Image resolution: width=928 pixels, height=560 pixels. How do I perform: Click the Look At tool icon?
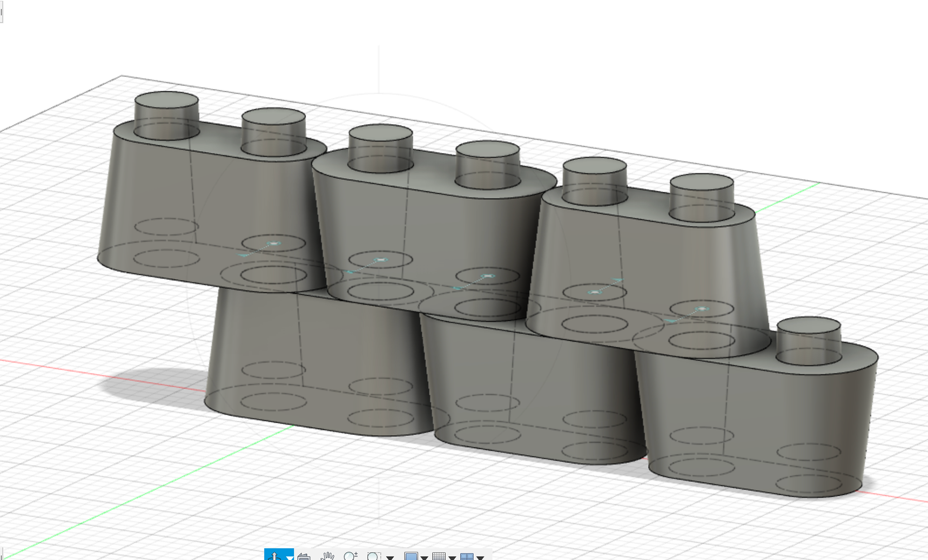coord(304,556)
